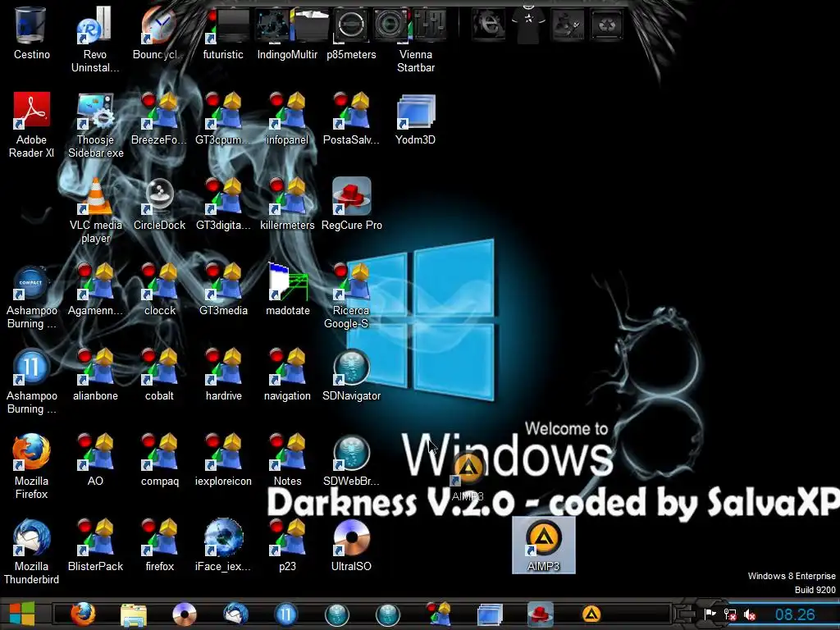Select the alianbone desktop shortcut
Image resolution: width=840 pixels, height=630 pixels.
click(x=95, y=374)
